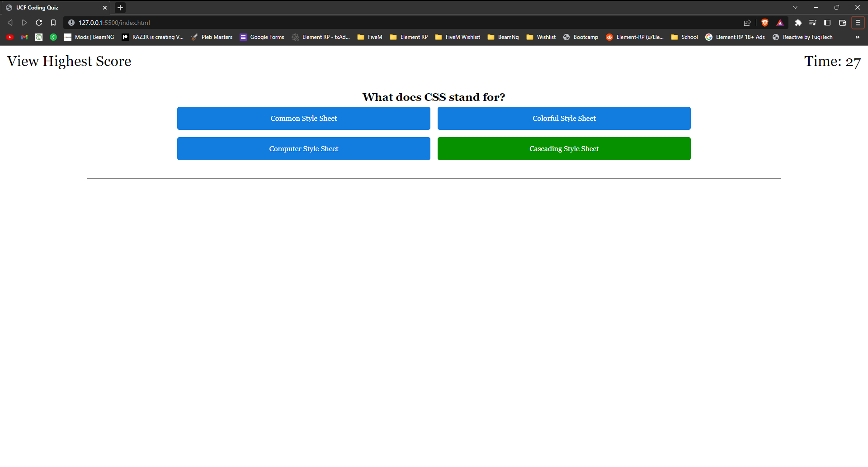This screenshot has width=868, height=467.
Task: Open the Google Forms bookmark
Action: [262, 37]
